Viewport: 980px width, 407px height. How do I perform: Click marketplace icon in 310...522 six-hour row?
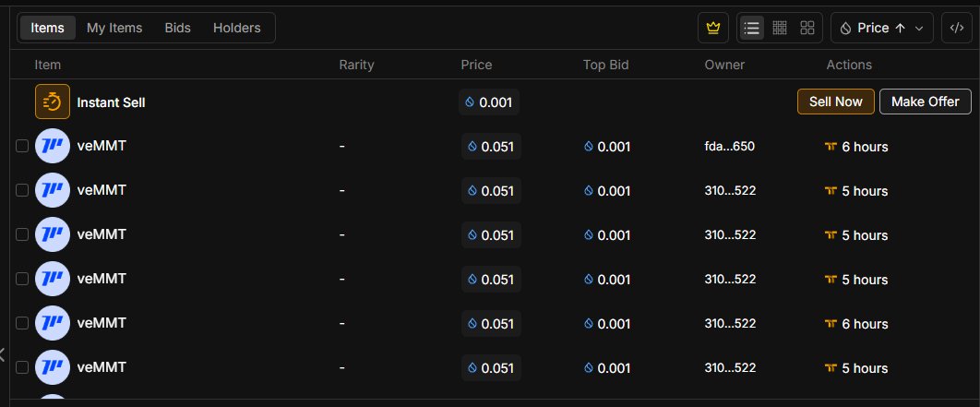tap(831, 324)
